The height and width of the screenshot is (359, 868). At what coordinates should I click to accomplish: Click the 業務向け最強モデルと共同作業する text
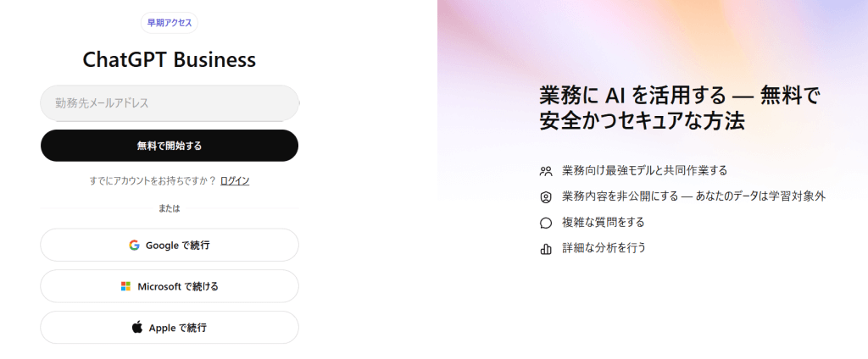[x=644, y=171]
